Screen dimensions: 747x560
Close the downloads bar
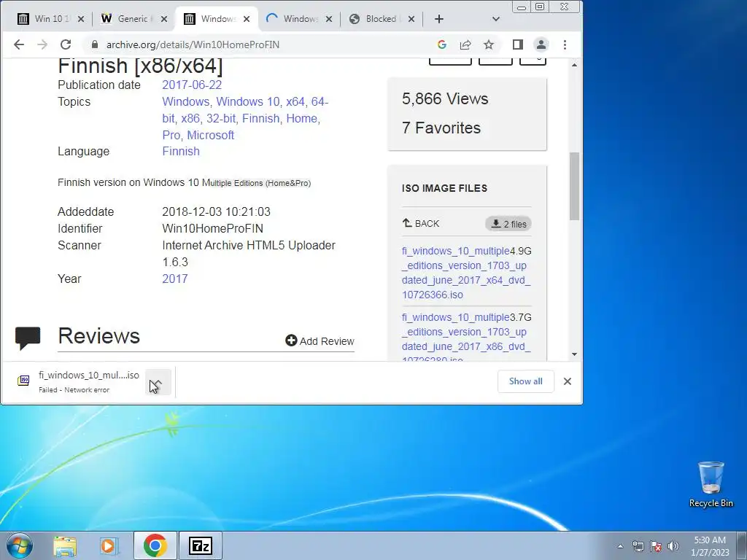pyautogui.click(x=568, y=381)
